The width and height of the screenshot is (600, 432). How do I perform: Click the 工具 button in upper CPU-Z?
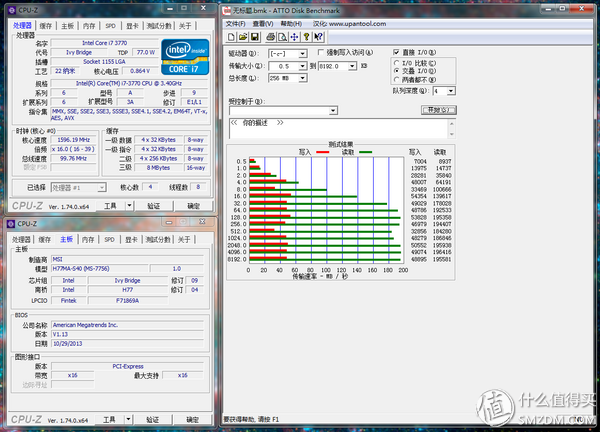click(x=110, y=206)
